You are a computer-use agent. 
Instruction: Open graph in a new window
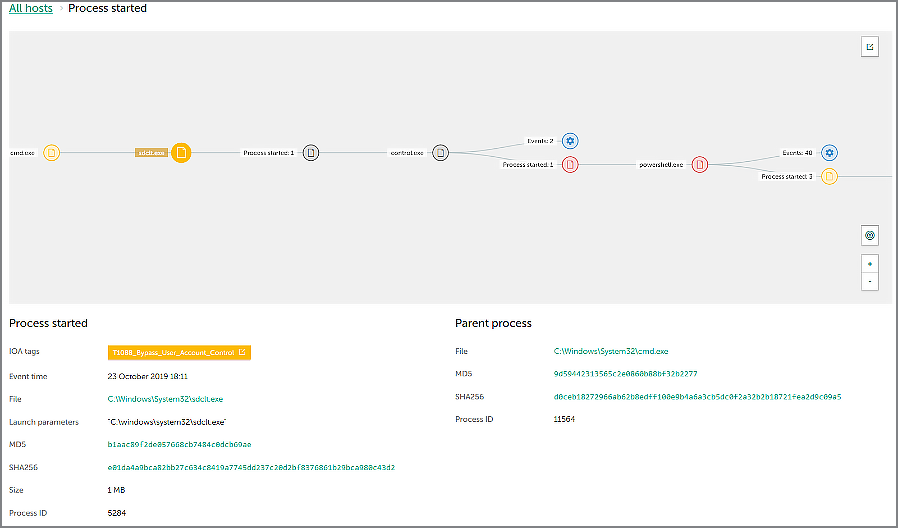[x=870, y=47]
